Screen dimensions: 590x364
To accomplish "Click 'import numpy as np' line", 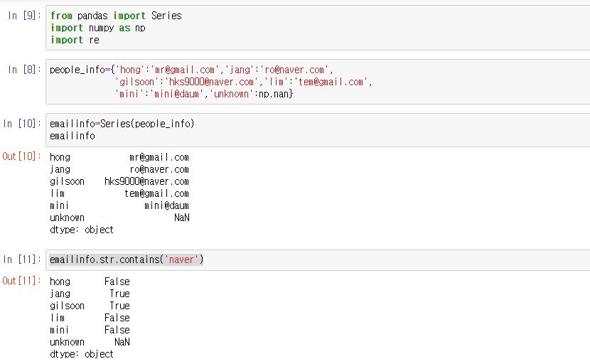I will tap(98, 28).
